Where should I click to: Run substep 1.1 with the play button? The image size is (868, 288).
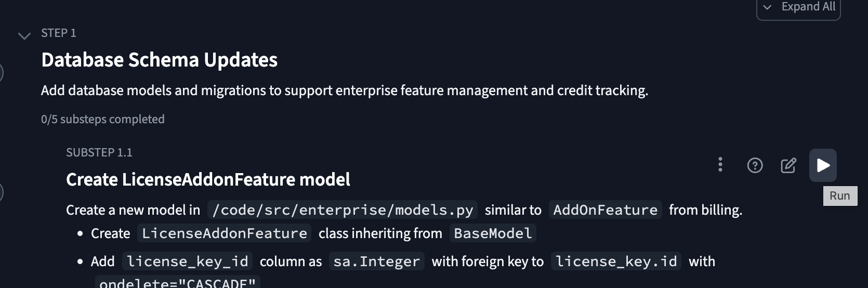tap(823, 165)
